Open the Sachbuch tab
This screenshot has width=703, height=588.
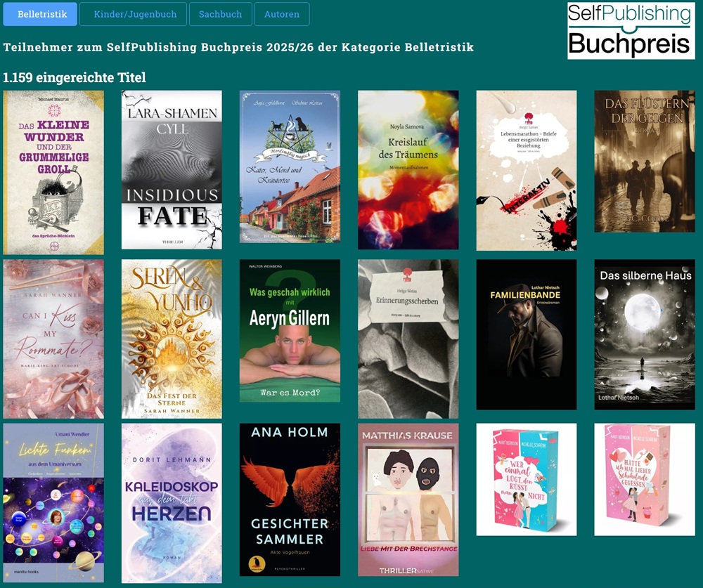[x=220, y=14]
